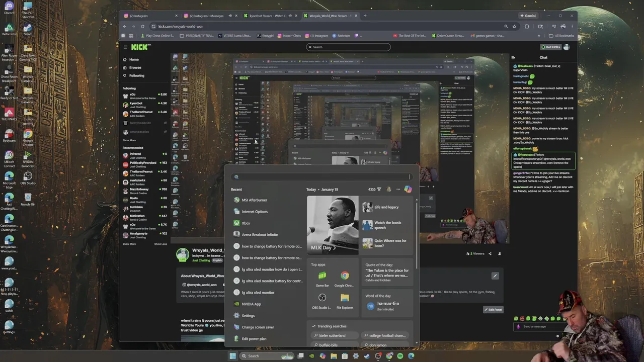
Task: Focus the Windows search panel input box
Action: coord(322,176)
